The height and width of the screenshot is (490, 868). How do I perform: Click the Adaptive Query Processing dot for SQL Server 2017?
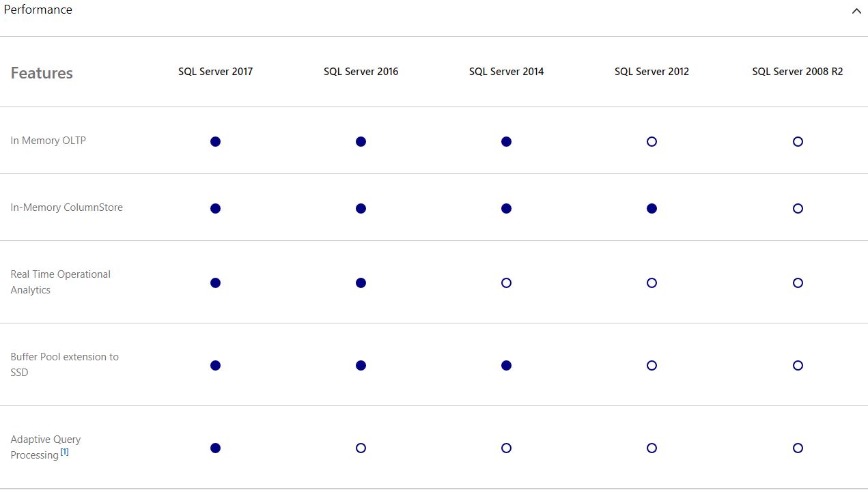point(216,448)
